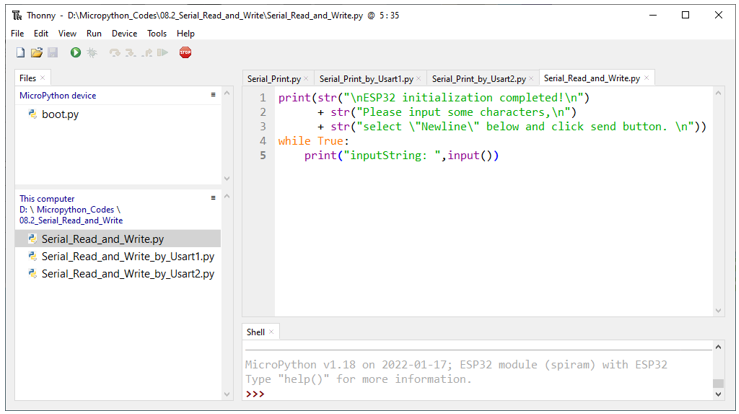
Task: Place cursor on 'while True:' code line
Action: point(313,141)
